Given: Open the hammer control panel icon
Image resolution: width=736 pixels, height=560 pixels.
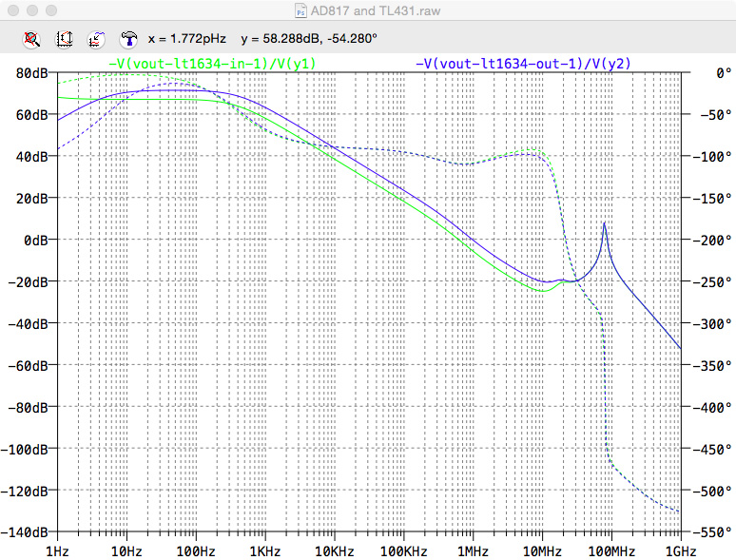Looking at the screenshot, I should click(x=128, y=39).
